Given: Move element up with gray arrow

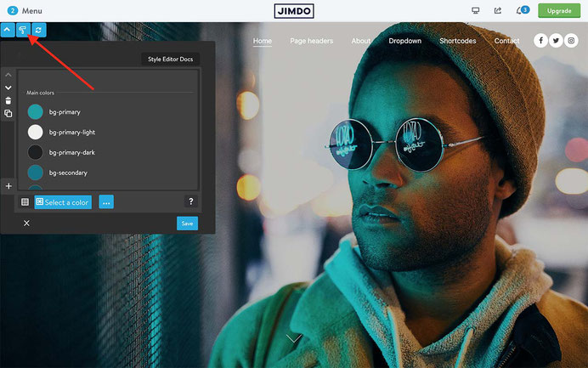Looking at the screenshot, I should [x=8, y=75].
